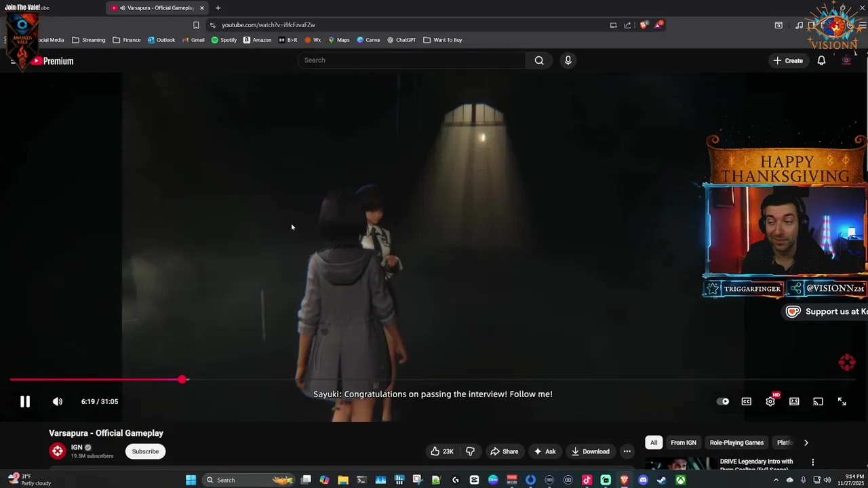Open the Streaming bookmarks folder
868x488 pixels.
point(89,40)
